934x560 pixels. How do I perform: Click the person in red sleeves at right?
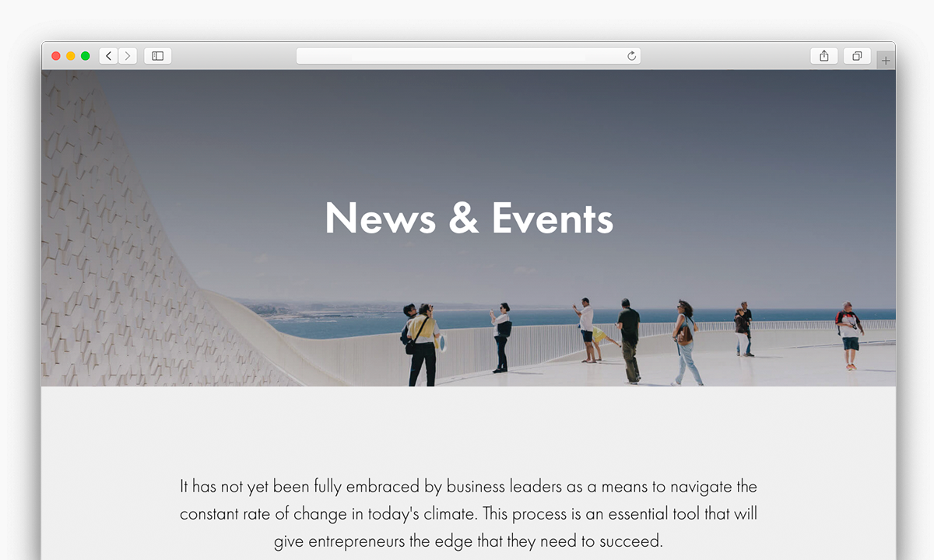849,335
